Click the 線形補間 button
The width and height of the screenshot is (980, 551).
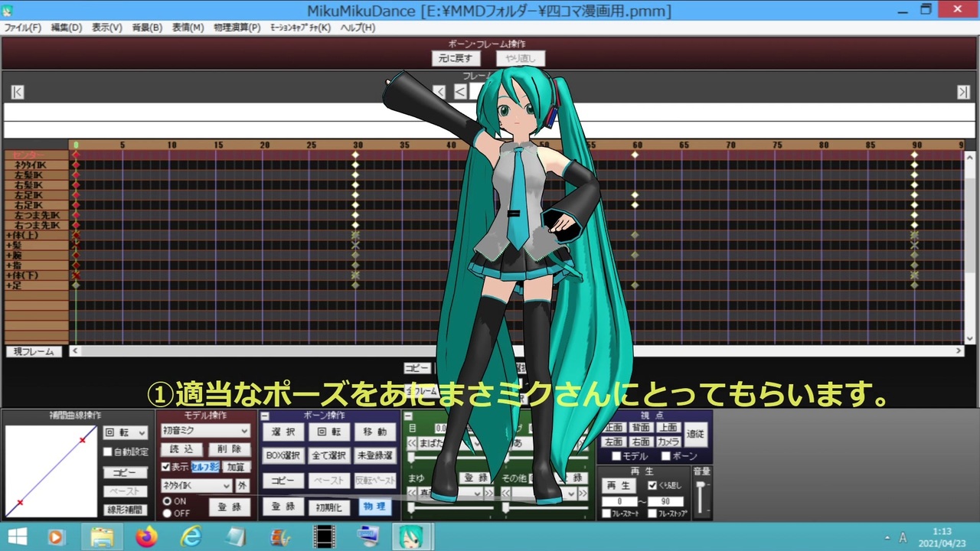[126, 510]
